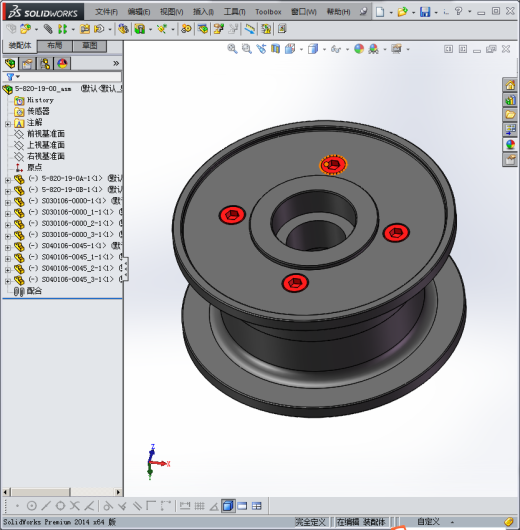Click the Edit Appearance color ball icon
520x530 pixels.
(359, 49)
